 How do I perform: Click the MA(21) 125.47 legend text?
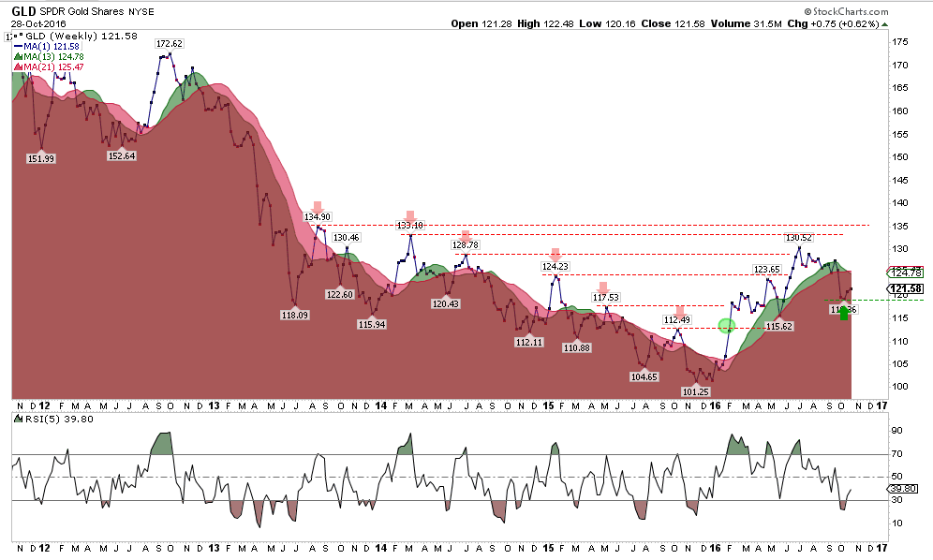point(53,66)
